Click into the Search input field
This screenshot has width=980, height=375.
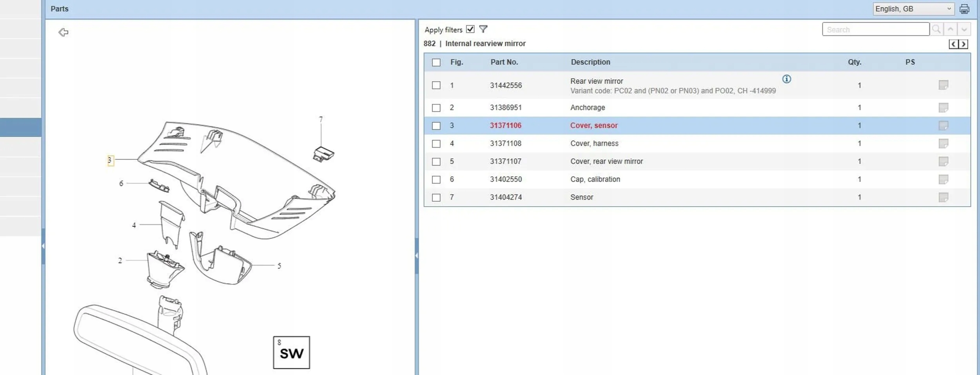pos(875,29)
